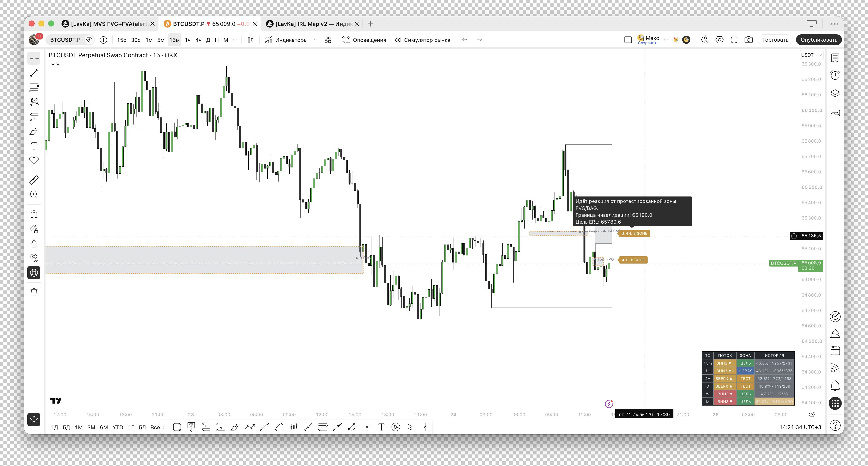Open the help center question icon
Viewport: 868px width, 466px height.
[835, 425]
